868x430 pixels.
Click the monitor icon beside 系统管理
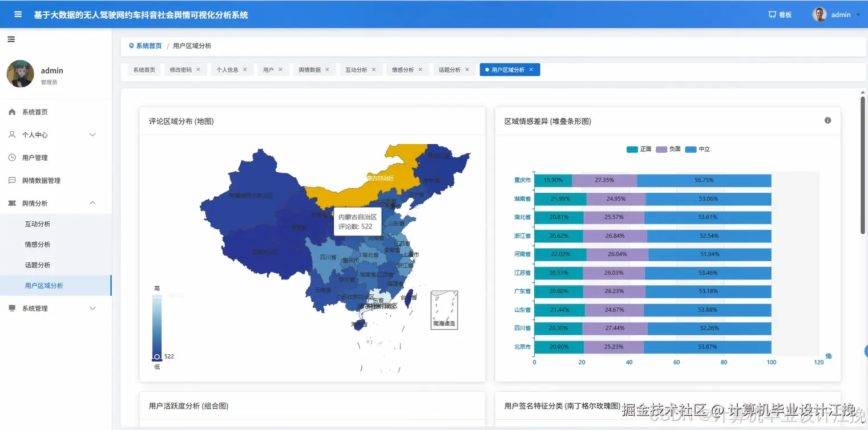[x=12, y=308]
